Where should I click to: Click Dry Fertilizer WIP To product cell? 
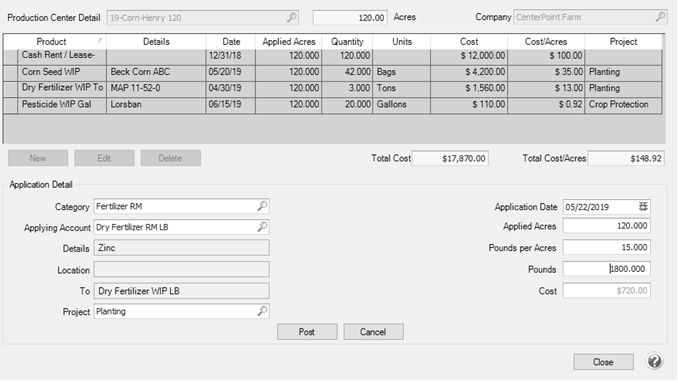(x=62, y=89)
